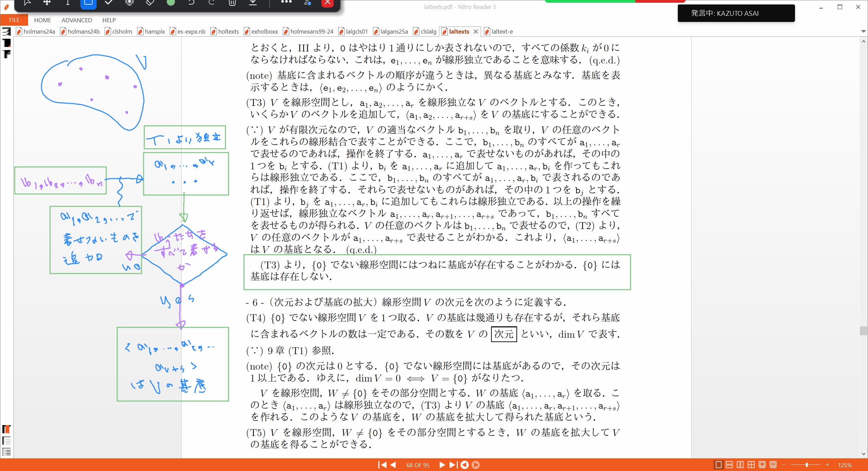Click the vertical scrollbar down arrow

click(x=864, y=454)
